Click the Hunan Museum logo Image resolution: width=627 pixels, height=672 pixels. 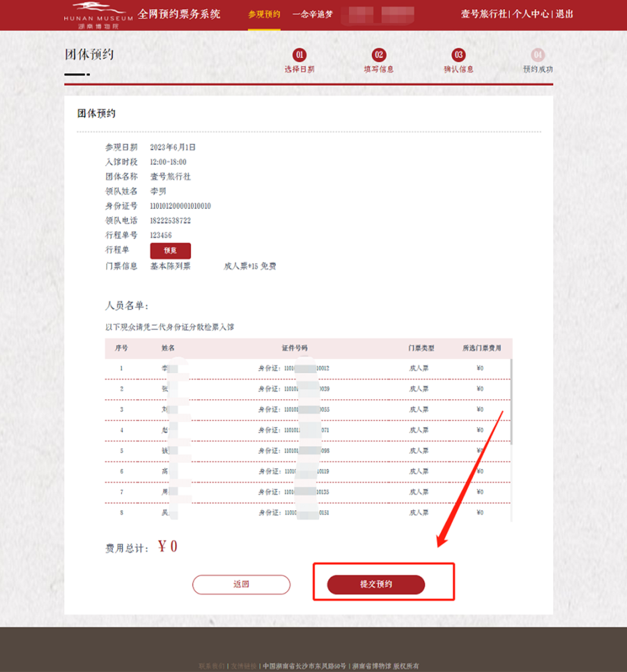click(98, 15)
